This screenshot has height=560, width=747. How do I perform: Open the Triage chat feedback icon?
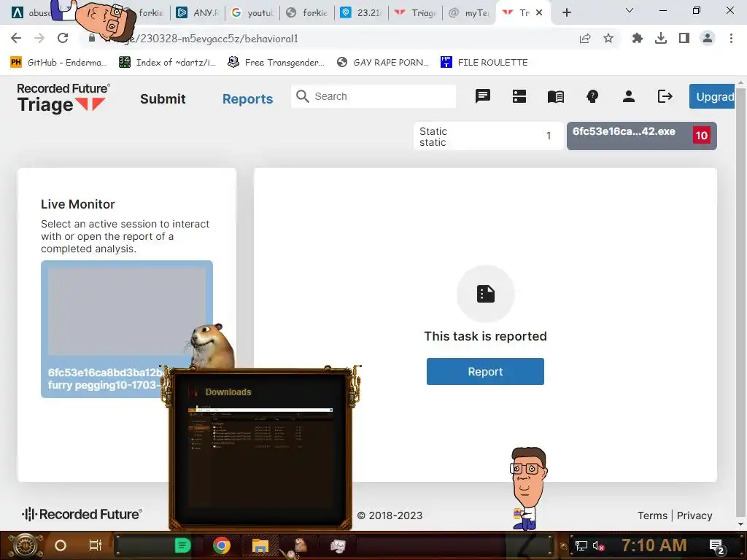click(483, 96)
